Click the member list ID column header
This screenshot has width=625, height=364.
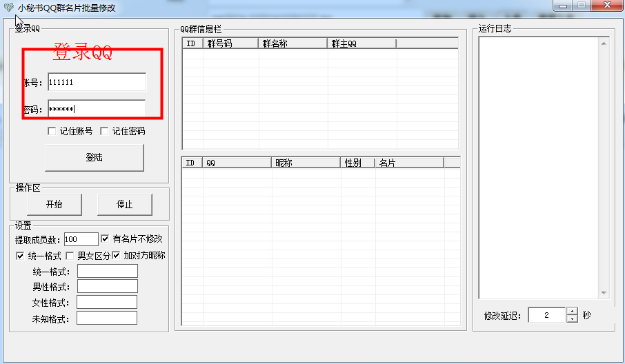click(192, 163)
